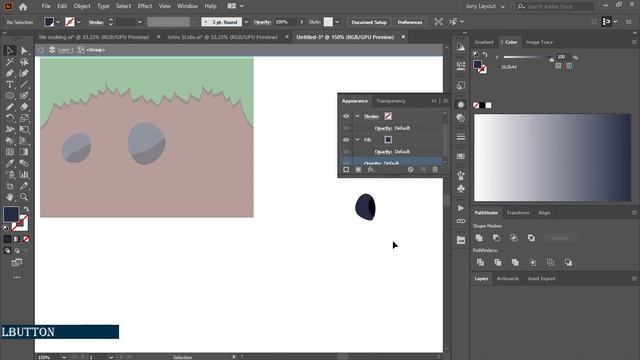Select the Gradient tool
The image size is (640, 360).
click(x=24, y=152)
